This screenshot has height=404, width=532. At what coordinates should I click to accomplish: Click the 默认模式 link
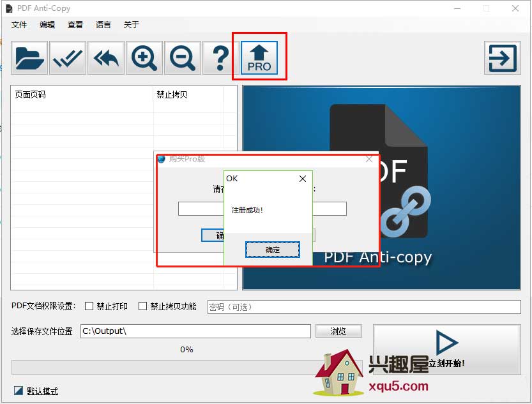click(42, 391)
